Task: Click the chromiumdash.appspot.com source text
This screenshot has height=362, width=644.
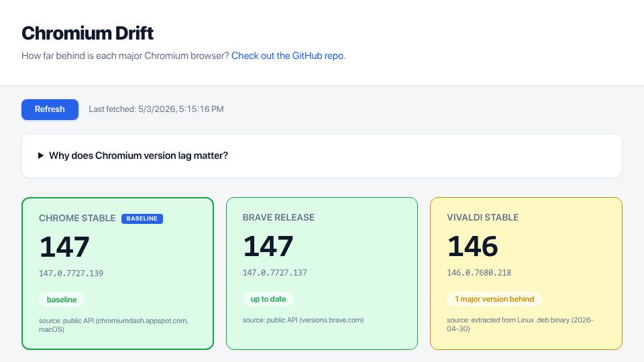Action: coord(113,324)
